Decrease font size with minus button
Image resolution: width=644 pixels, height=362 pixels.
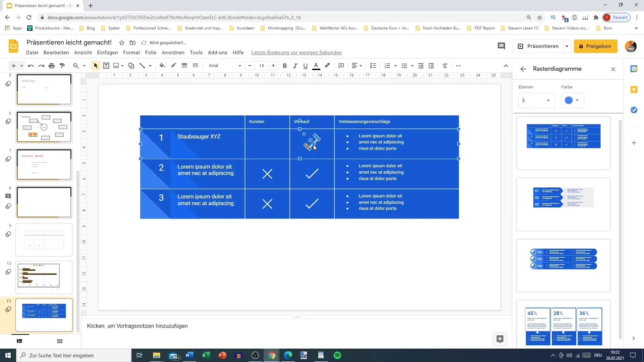point(250,66)
